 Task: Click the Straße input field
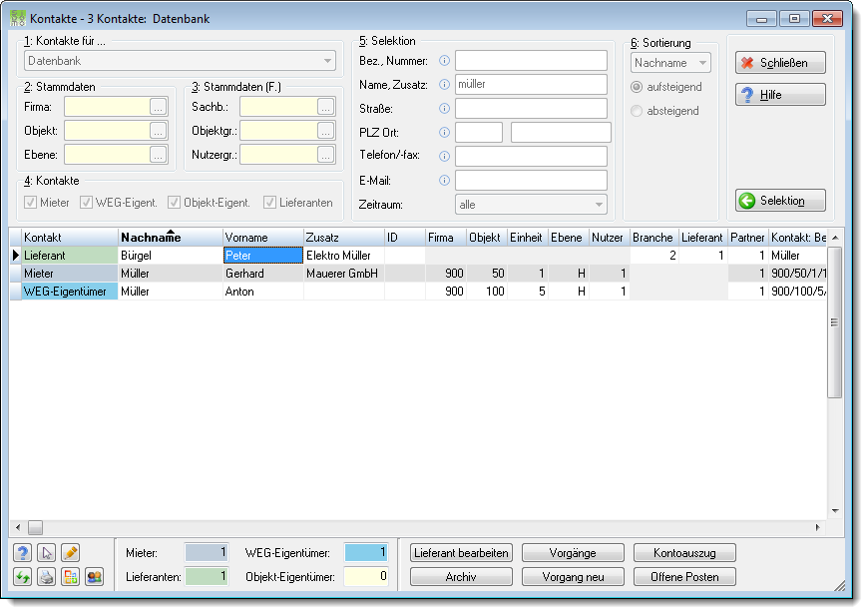tap(531, 109)
